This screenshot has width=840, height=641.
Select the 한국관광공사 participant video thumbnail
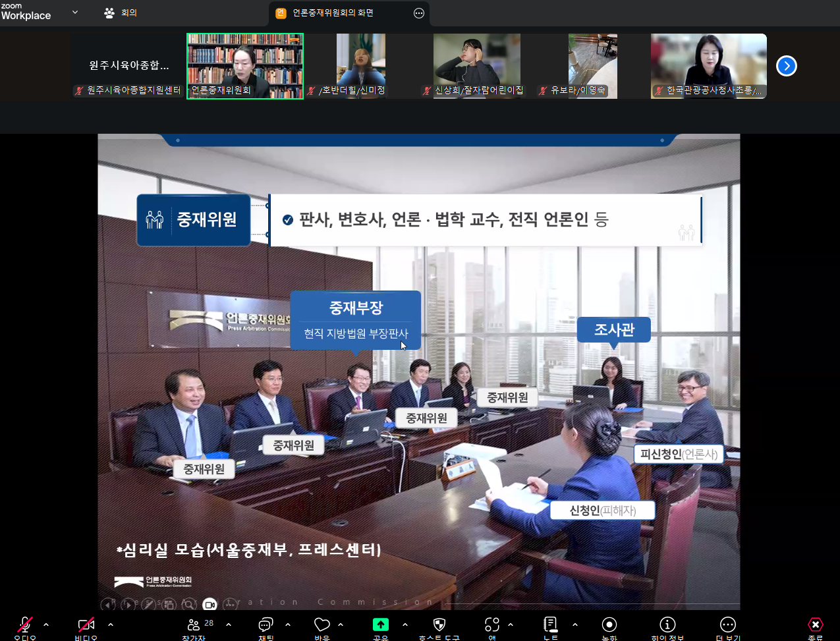coord(708,66)
